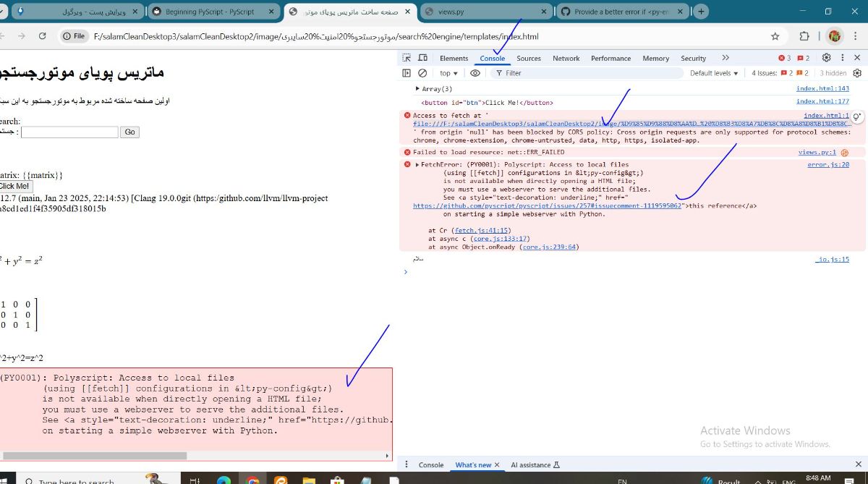
Task: Open the top JavaScript context dropdown
Action: 448,73
